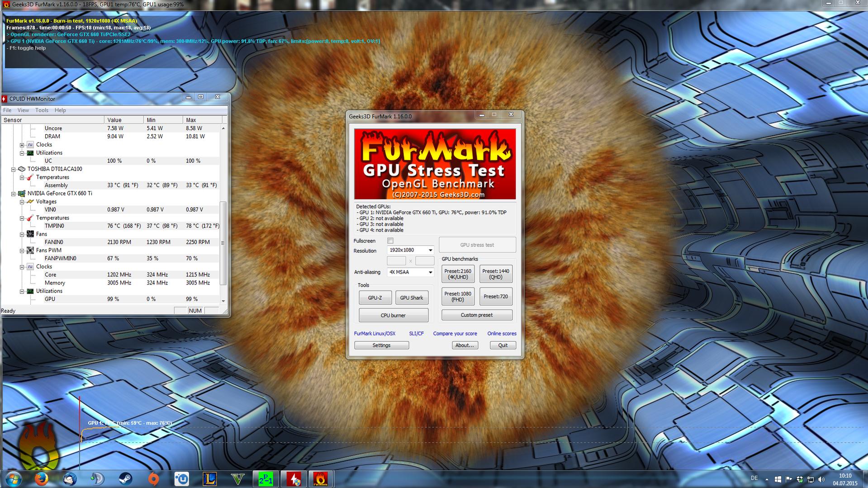Switch to the FurMark taskbar button
868x488 pixels.
(x=321, y=479)
